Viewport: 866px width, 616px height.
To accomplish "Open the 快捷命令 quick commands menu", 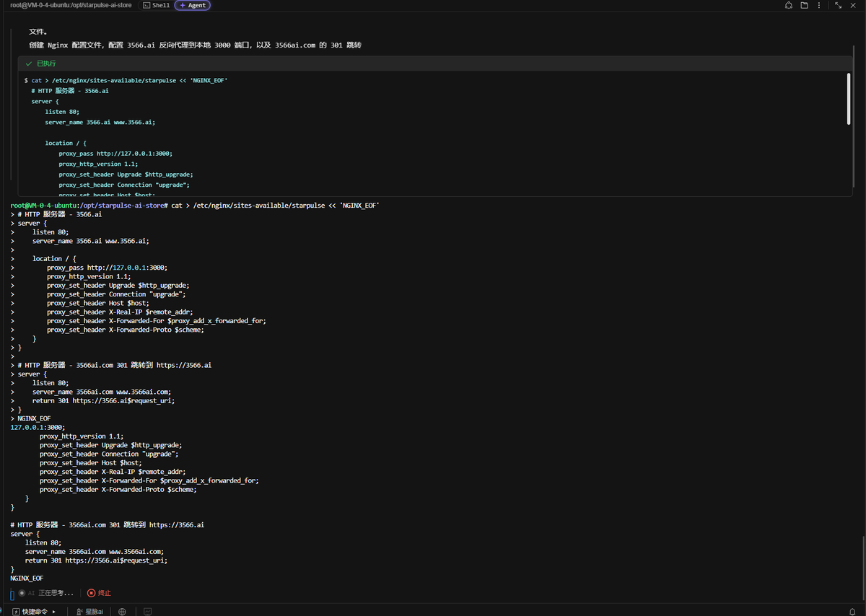I will point(34,611).
